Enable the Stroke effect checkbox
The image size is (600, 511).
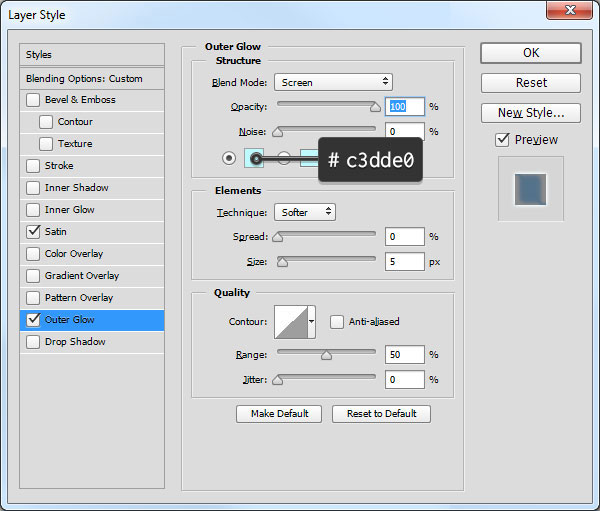point(33,166)
